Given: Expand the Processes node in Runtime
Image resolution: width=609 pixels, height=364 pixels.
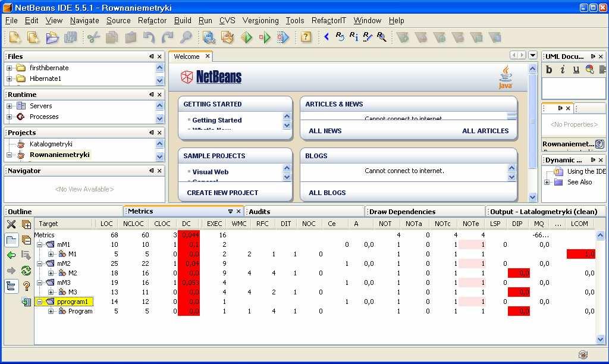Looking at the screenshot, I should click(x=10, y=117).
